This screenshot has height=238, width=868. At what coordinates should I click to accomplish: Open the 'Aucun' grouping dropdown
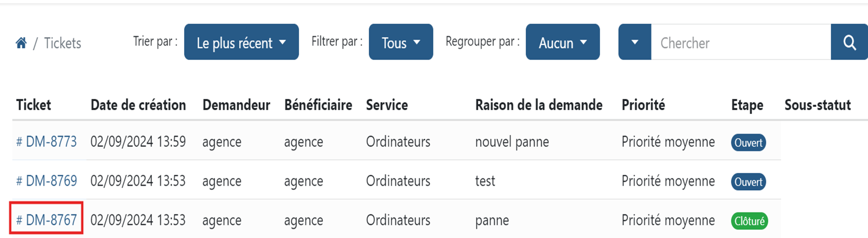pos(563,42)
